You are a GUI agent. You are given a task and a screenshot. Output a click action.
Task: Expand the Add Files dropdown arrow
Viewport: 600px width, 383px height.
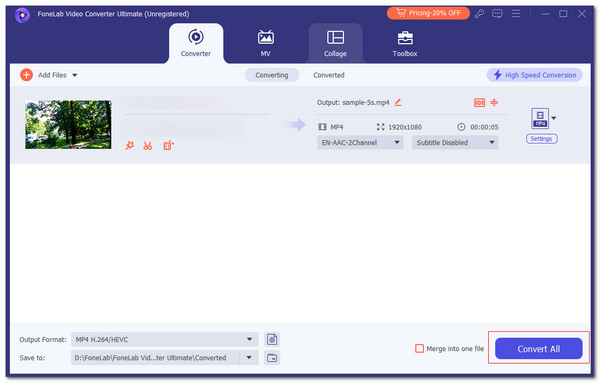(x=75, y=75)
